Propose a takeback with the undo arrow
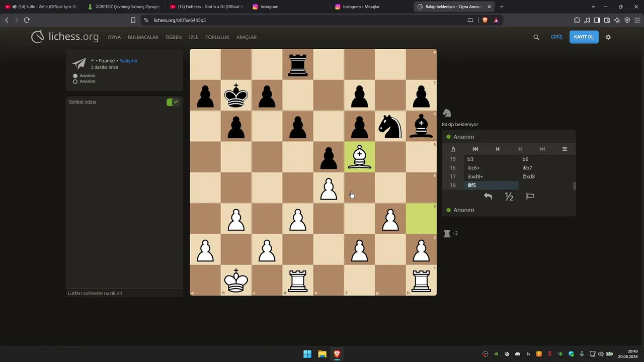 pyautogui.click(x=488, y=197)
